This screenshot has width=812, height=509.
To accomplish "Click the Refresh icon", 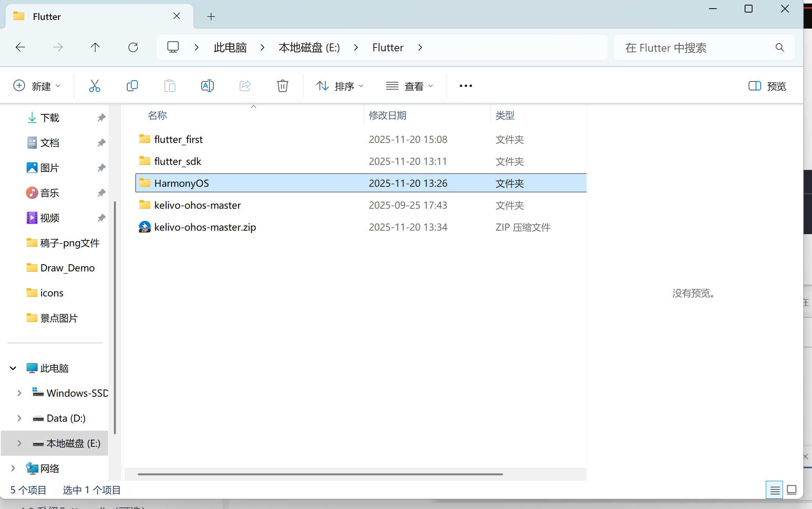I will tap(133, 47).
